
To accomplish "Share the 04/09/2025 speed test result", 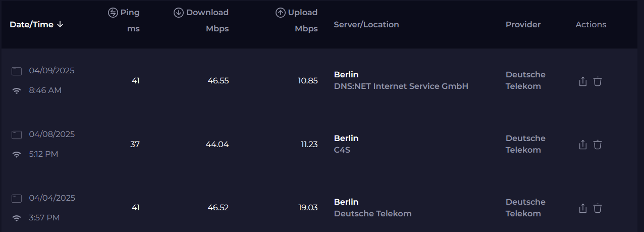I will [583, 81].
